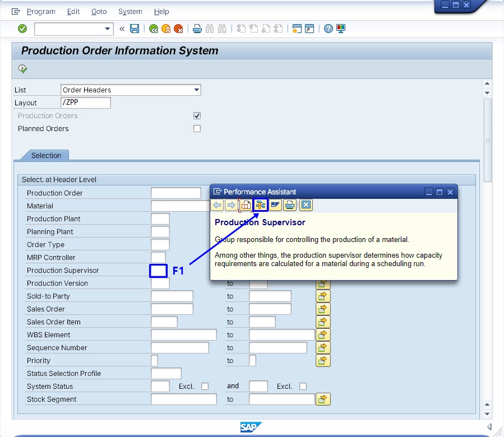
Task: Open the System menu
Action: coord(130,12)
